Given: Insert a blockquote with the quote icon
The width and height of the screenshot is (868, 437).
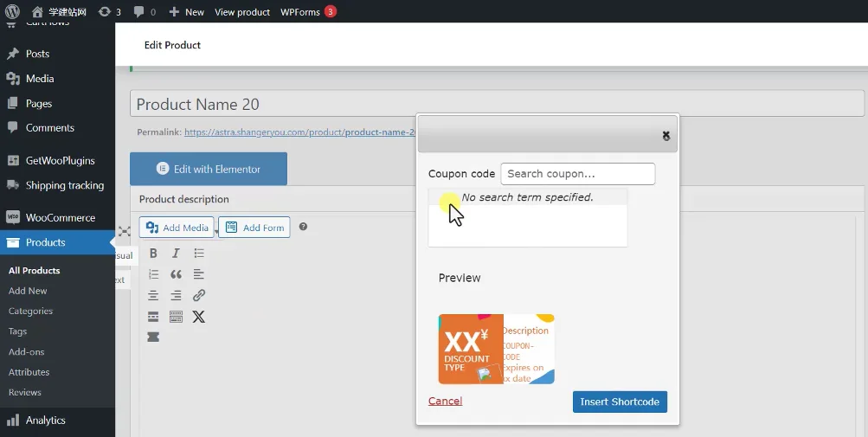Looking at the screenshot, I should pos(176,274).
